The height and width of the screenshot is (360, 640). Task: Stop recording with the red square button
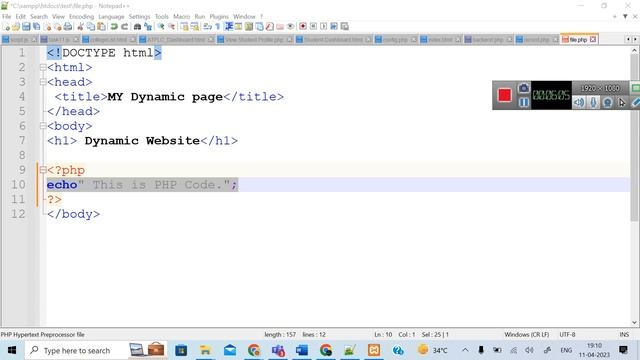504,95
